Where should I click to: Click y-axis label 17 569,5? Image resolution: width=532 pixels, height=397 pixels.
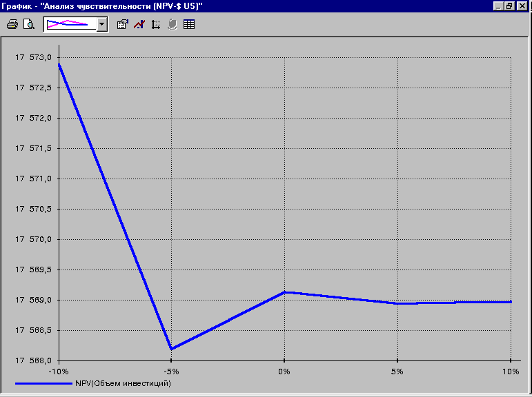click(x=33, y=269)
